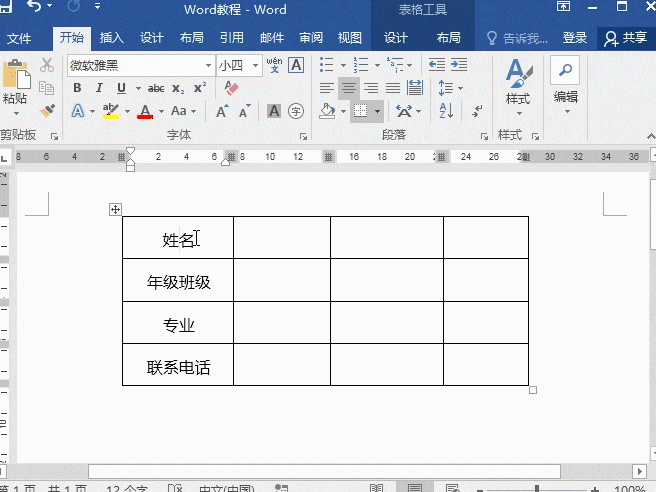The height and width of the screenshot is (492, 656).
Task: Switch to the 审阅 review tab
Action: pos(311,38)
